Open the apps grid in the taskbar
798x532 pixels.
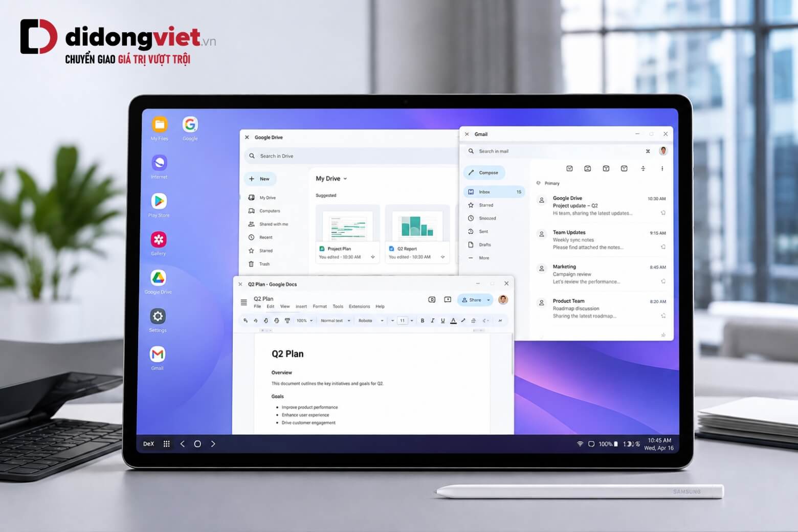pos(166,444)
